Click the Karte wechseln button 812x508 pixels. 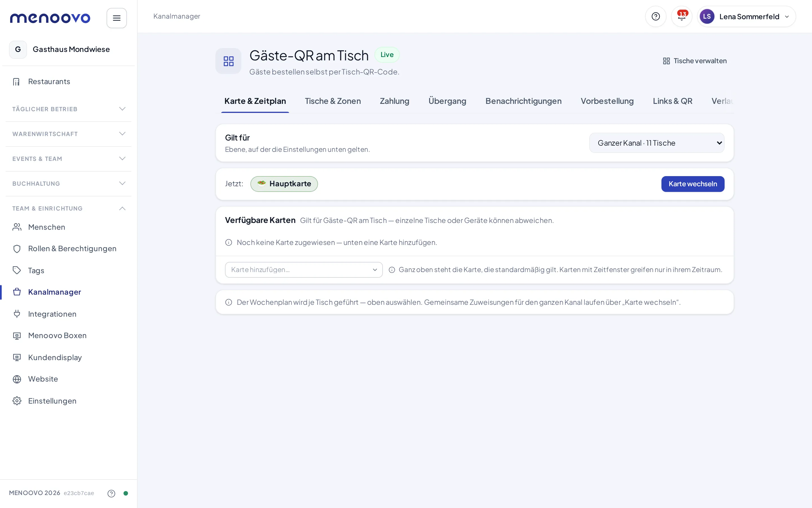click(692, 184)
